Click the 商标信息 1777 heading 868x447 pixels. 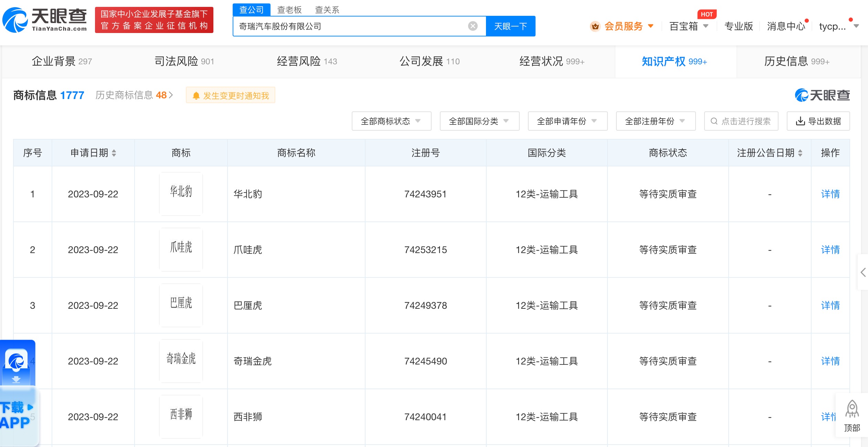tap(49, 95)
